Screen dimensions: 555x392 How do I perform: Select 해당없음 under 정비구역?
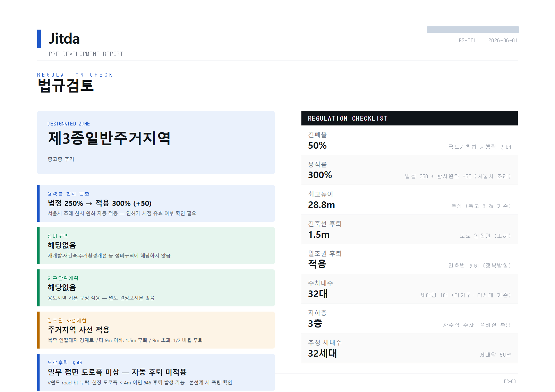62,245
